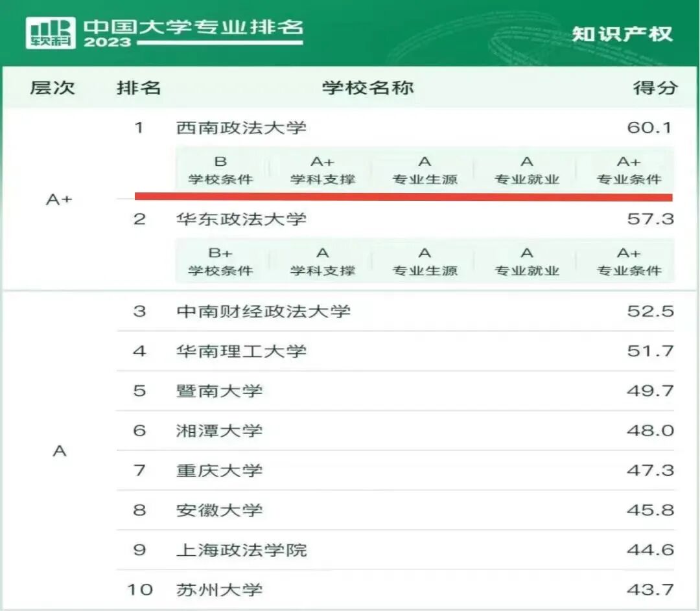
Task: Click the 学校名称 column header
Action: pos(367,87)
